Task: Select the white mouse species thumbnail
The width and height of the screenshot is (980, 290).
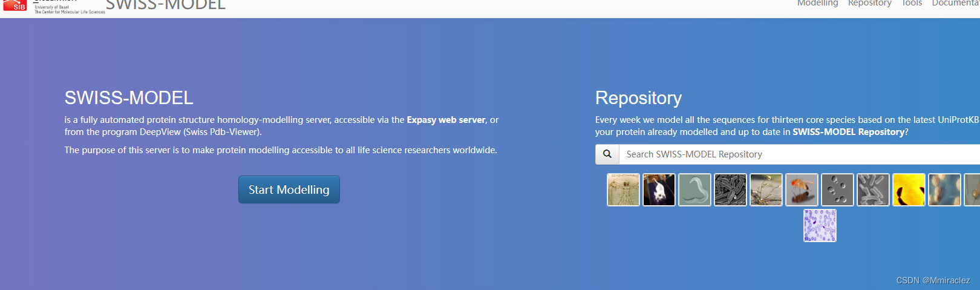Action: coord(659,190)
